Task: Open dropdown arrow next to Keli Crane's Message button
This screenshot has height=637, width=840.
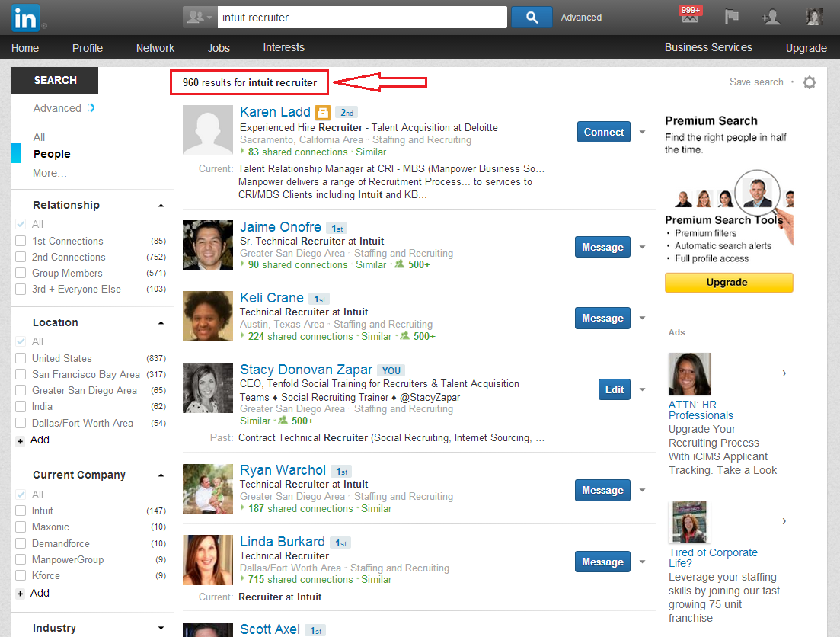Action: (x=642, y=318)
